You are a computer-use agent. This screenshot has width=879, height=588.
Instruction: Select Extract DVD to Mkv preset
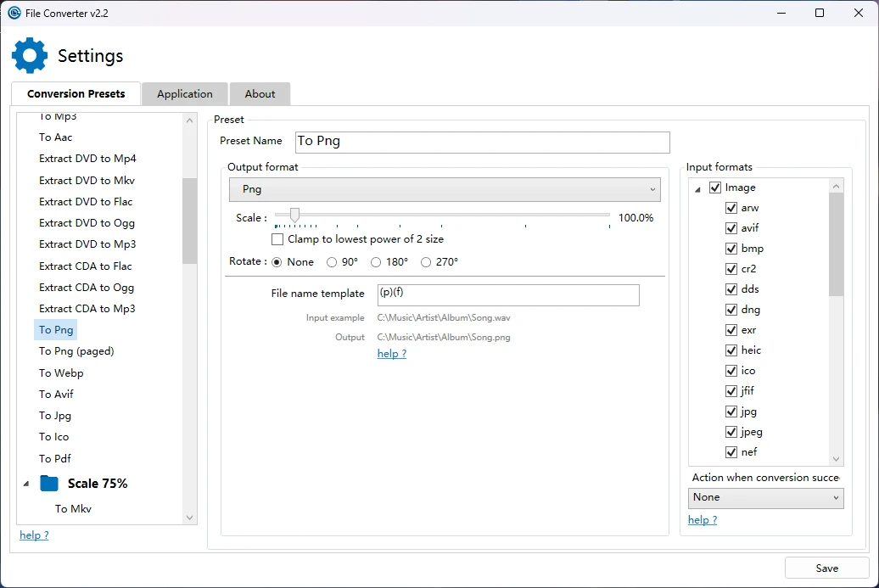tap(87, 181)
